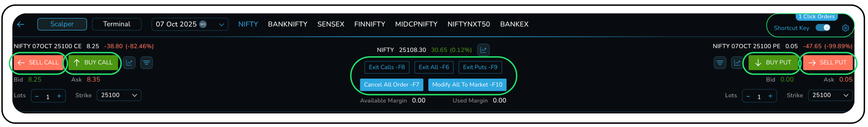Click Cancel All Order -F7 button
The height and width of the screenshot is (127, 868).
pyautogui.click(x=391, y=85)
